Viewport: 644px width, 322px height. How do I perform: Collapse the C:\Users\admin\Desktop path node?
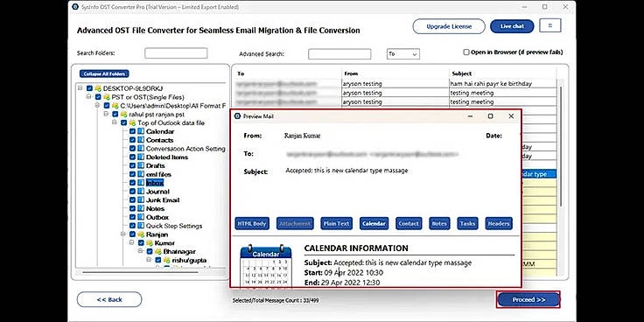(x=97, y=105)
